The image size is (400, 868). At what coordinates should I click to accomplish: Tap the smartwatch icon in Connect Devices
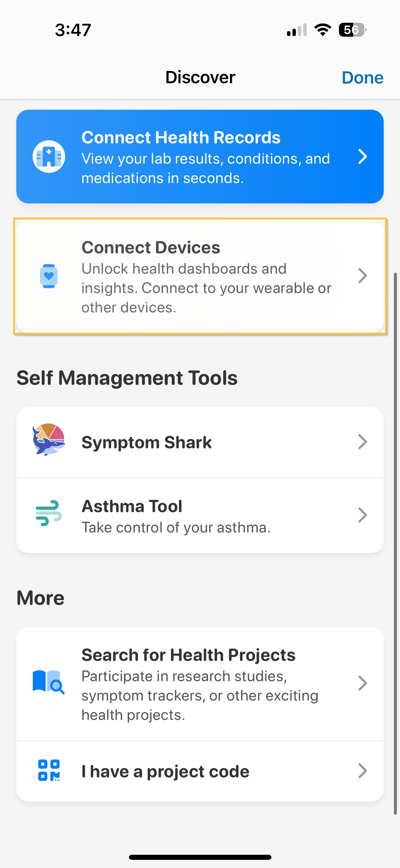point(49,276)
